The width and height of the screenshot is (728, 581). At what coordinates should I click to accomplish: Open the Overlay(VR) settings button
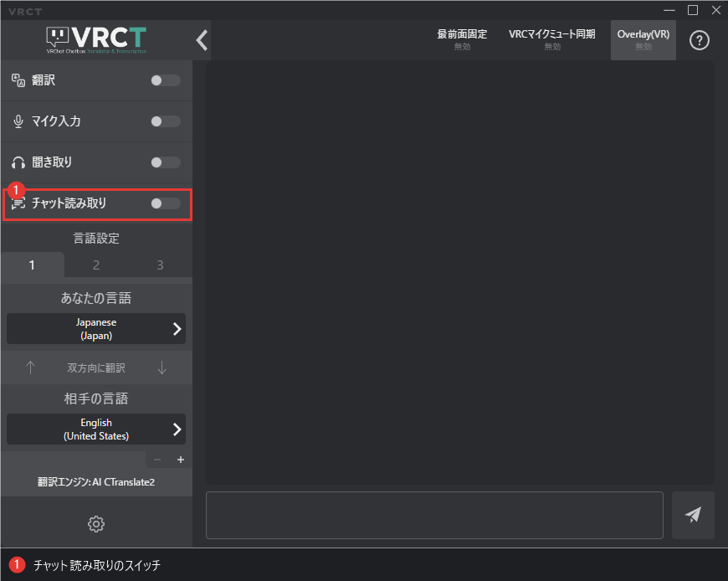643,40
